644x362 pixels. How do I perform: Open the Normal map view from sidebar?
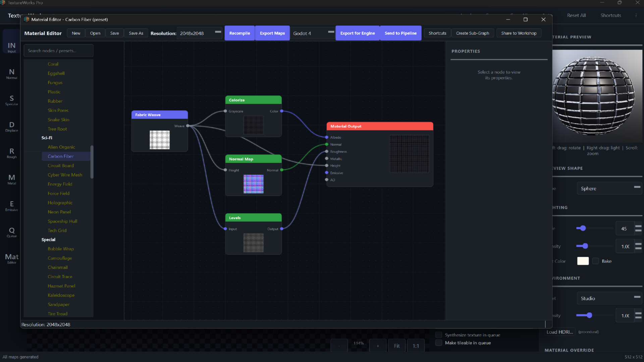click(x=11, y=73)
